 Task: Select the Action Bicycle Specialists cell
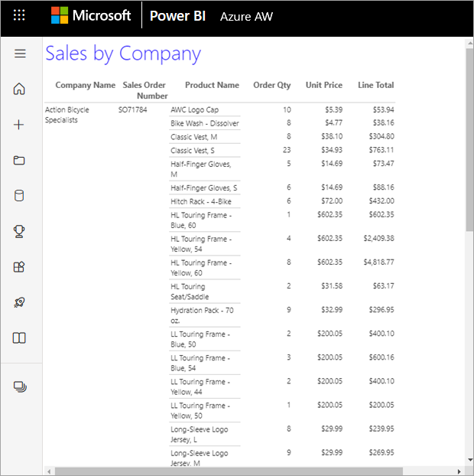pyautogui.click(x=67, y=115)
